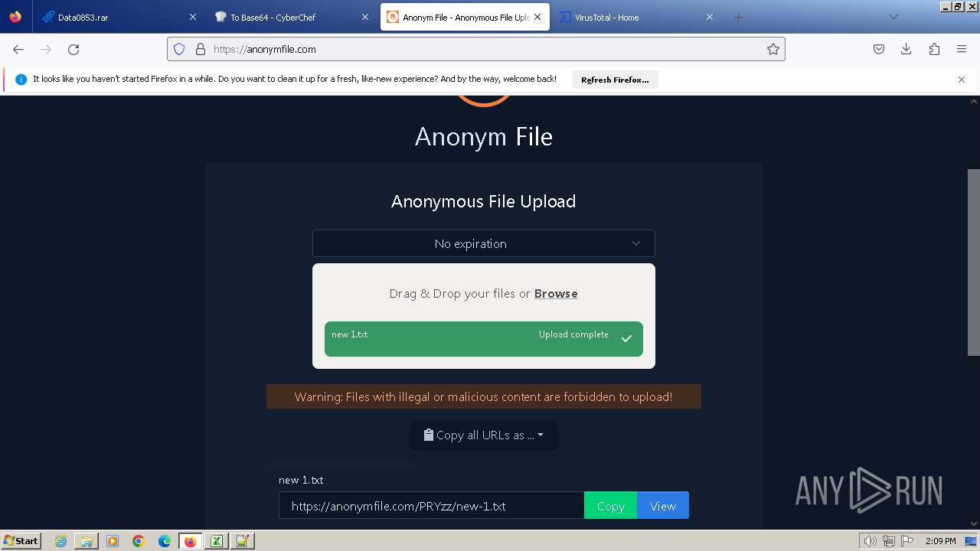Click the page vertical scrollbar thumb
Screen dimensions: 980x551
coord(973,262)
